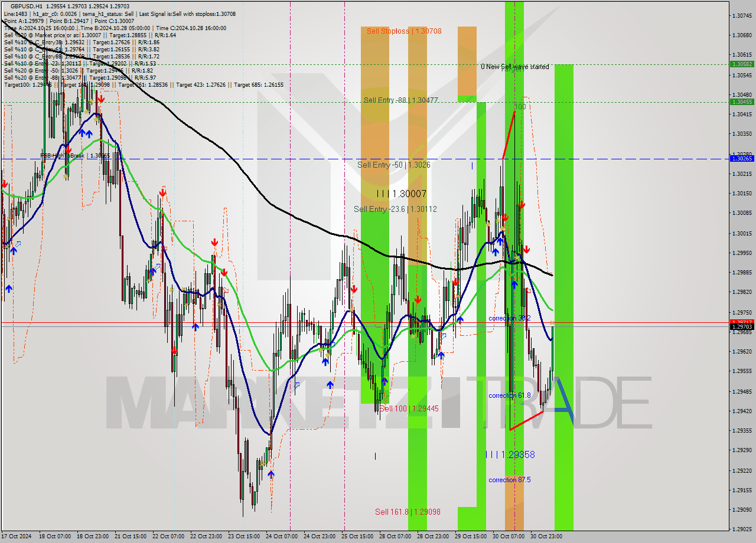This screenshot has height=543, width=756.
Task: Click the 'Sell 100 | 1.29445' label
Action: (409, 408)
